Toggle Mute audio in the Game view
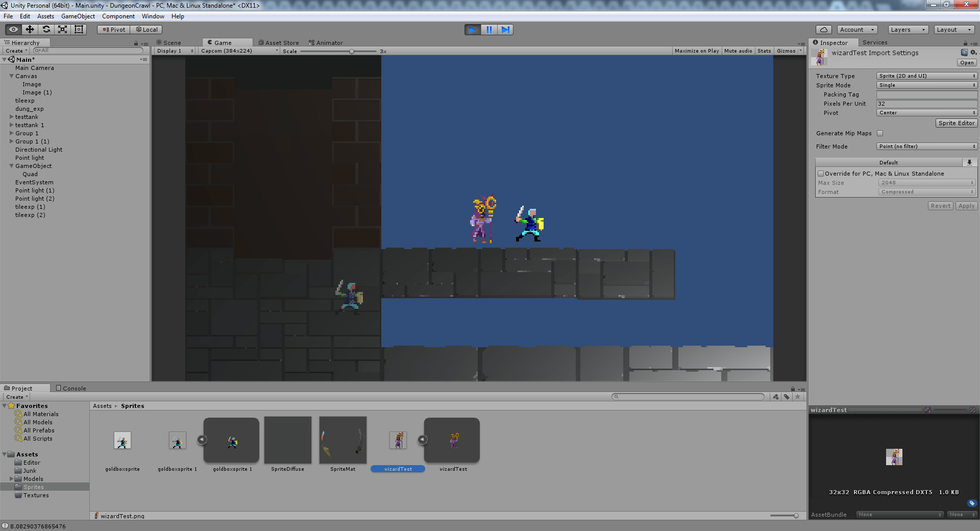 pyautogui.click(x=738, y=51)
